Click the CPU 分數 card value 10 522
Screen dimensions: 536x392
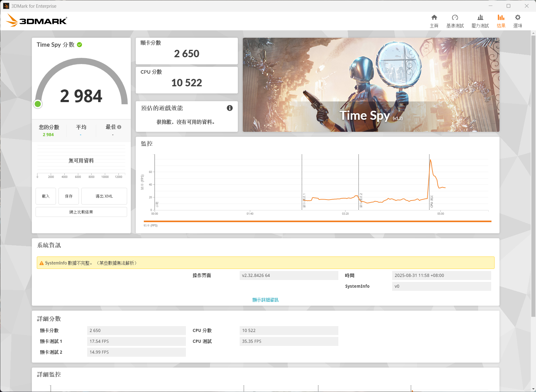click(x=187, y=83)
